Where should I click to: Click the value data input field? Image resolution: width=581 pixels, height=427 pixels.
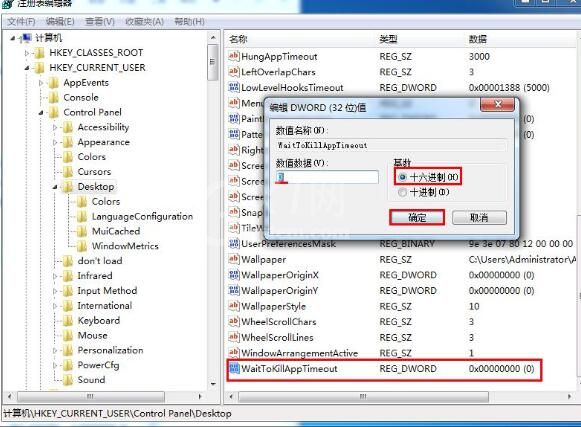pos(327,177)
